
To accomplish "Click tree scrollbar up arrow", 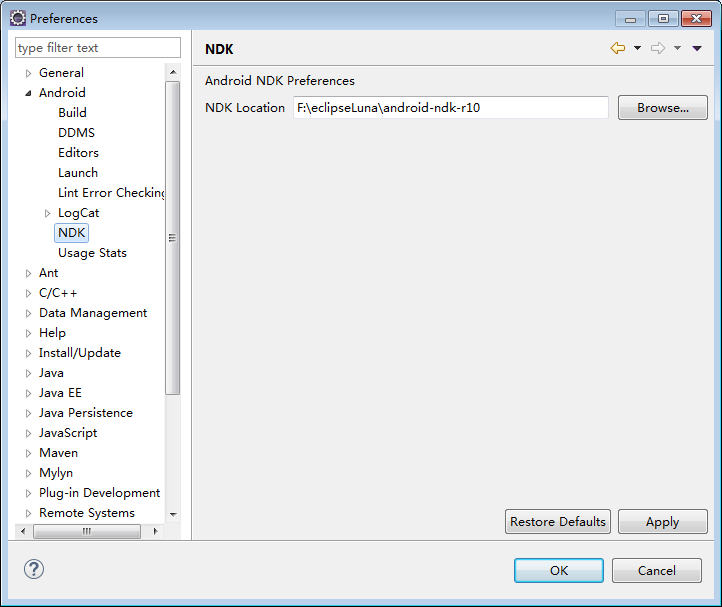I will (x=173, y=72).
